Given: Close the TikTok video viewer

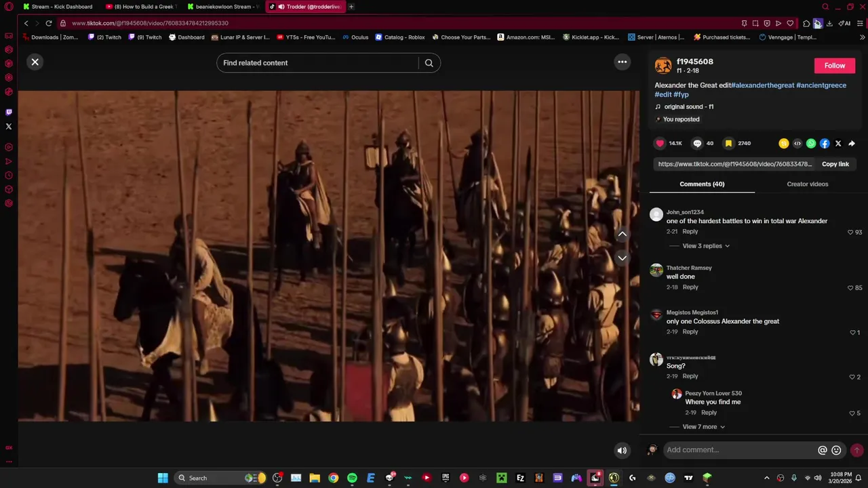Looking at the screenshot, I should (35, 62).
